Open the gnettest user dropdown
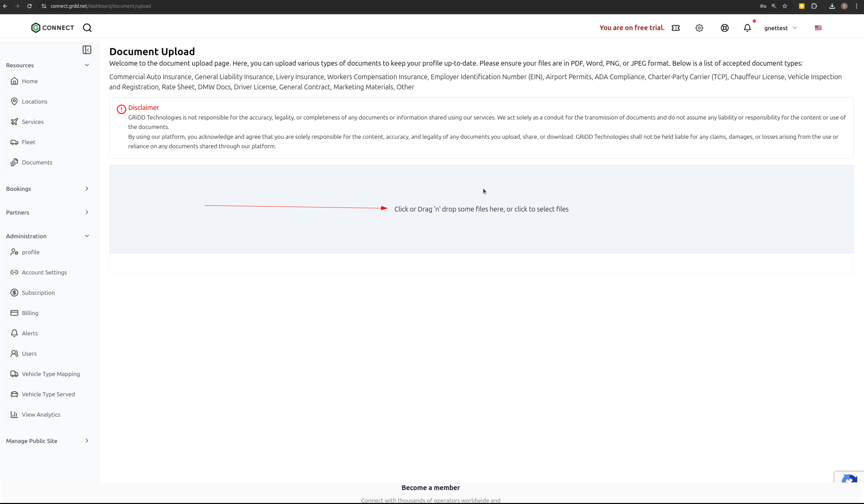 [x=780, y=28]
